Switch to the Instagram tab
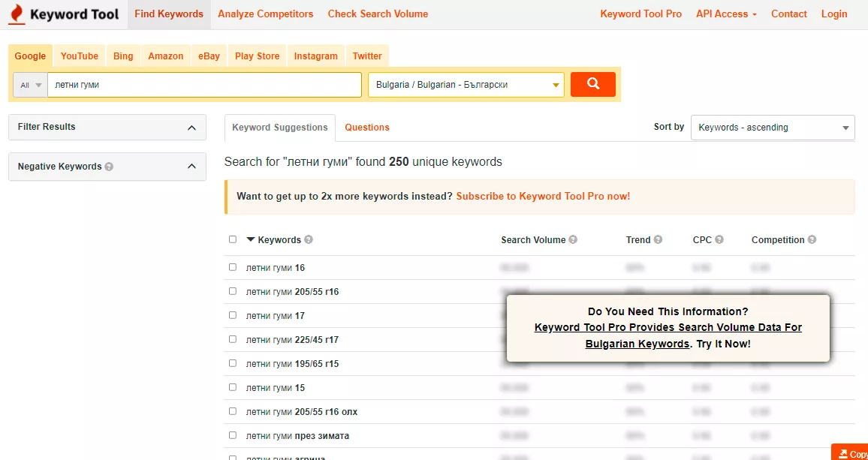This screenshot has width=868, height=460. (x=315, y=56)
